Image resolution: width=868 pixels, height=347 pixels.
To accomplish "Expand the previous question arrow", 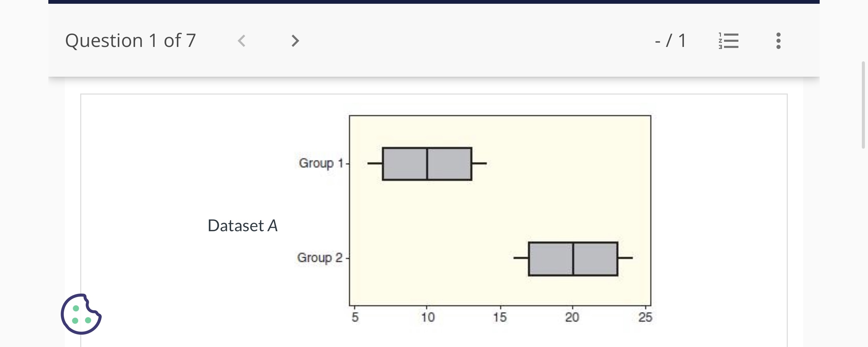I will (242, 40).
